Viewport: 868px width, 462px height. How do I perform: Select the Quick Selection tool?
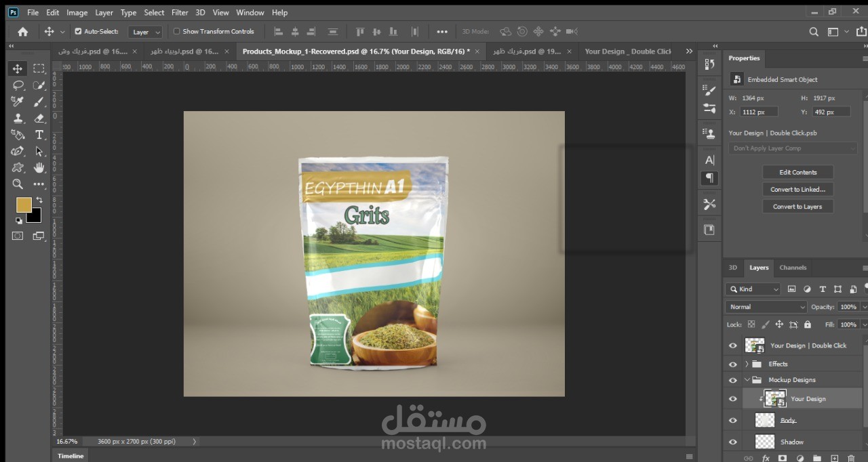(39, 85)
